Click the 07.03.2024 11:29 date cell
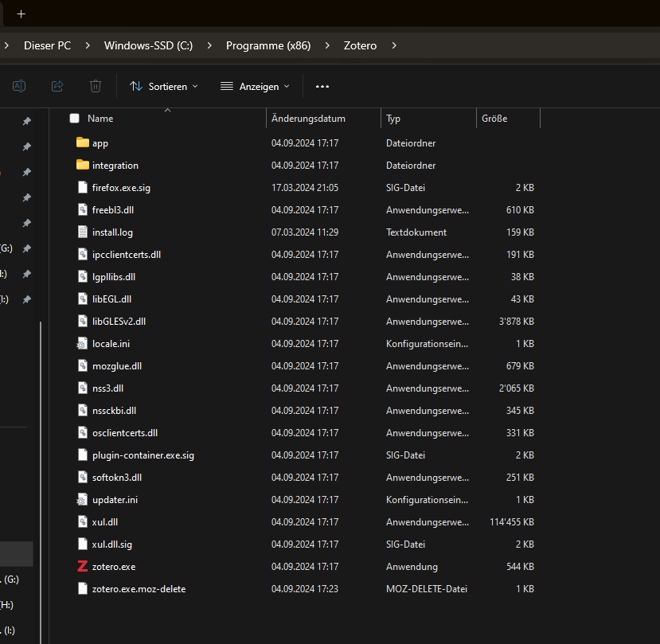Viewport: 660px width, 644px height. click(305, 232)
